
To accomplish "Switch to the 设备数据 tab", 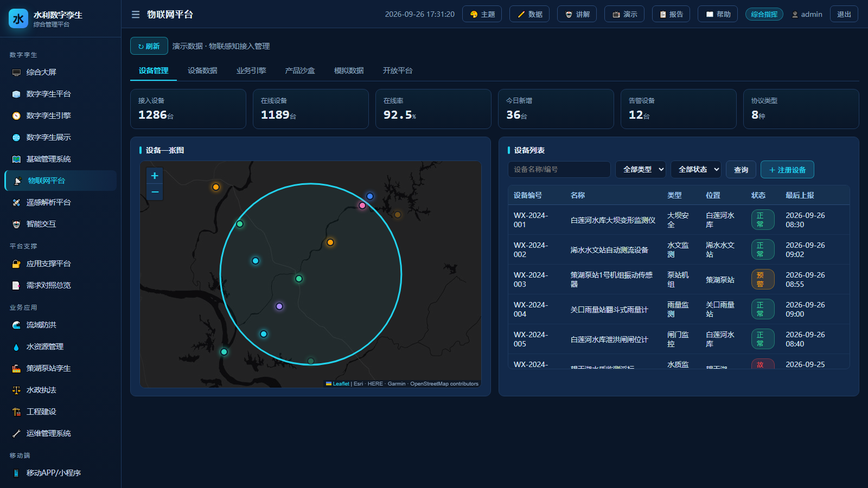I will [x=202, y=70].
